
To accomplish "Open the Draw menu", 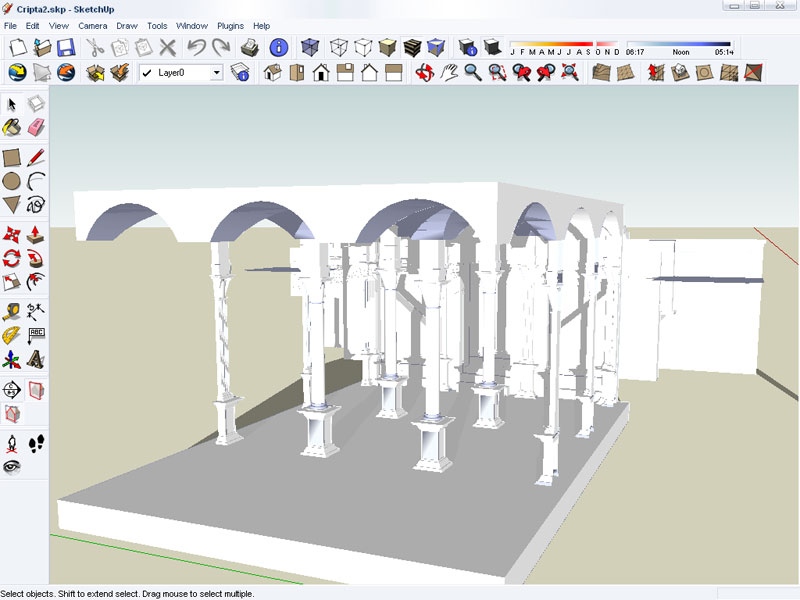I will pos(126,25).
